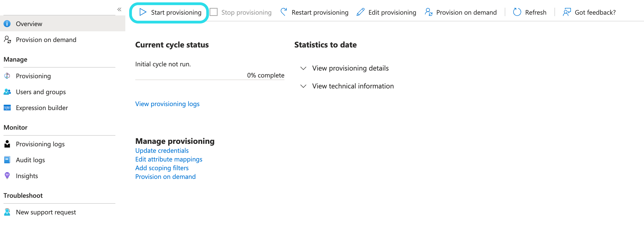Switch to the Overview section
This screenshot has width=644, height=238.
[x=29, y=24]
